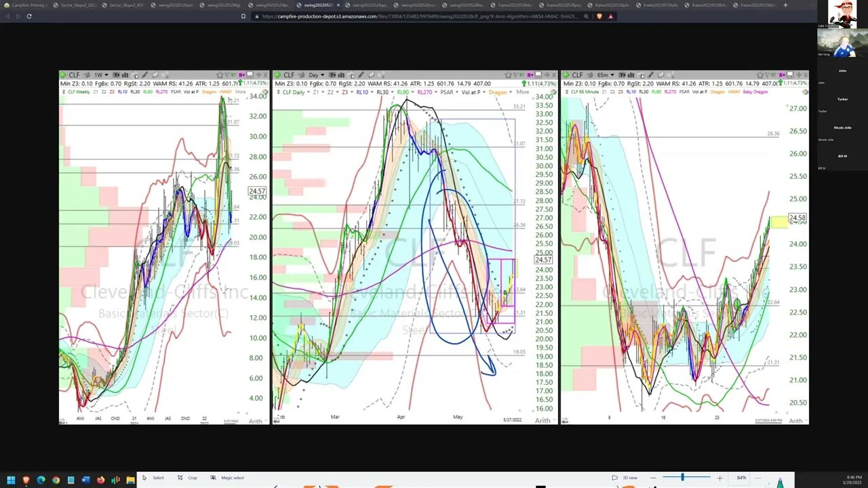Open Windows Start menu
The width and height of the screenshot is (868, 488).
[x=11, y=480]
